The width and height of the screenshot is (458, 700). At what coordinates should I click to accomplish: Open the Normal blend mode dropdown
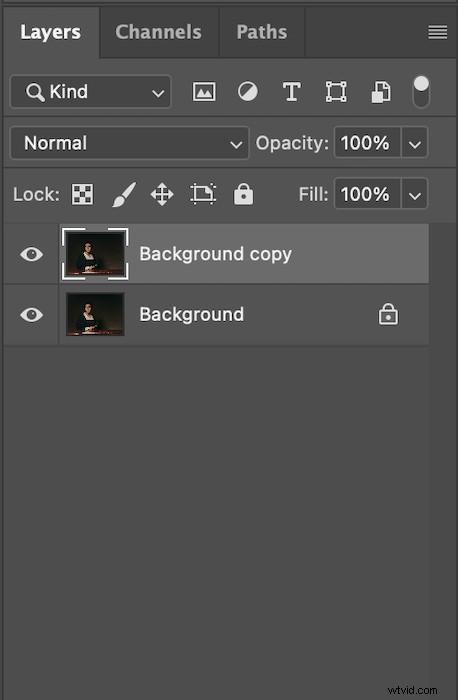coord(129,143)
